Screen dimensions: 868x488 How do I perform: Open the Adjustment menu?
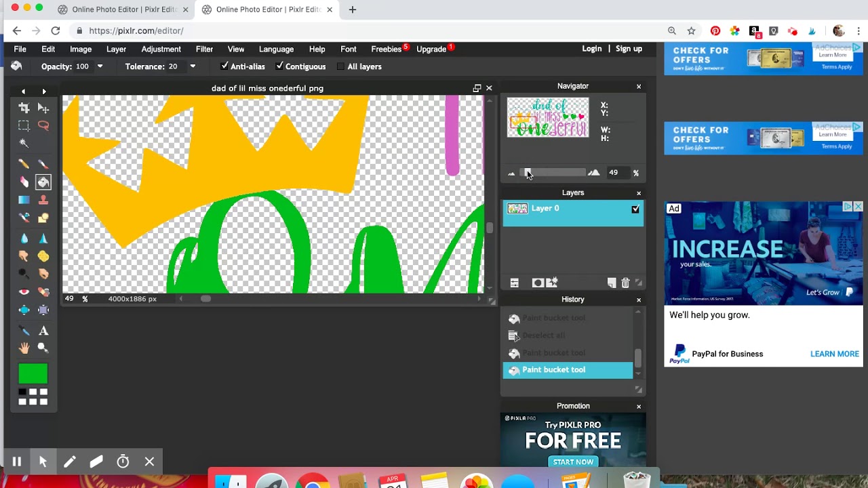point(161,49)
